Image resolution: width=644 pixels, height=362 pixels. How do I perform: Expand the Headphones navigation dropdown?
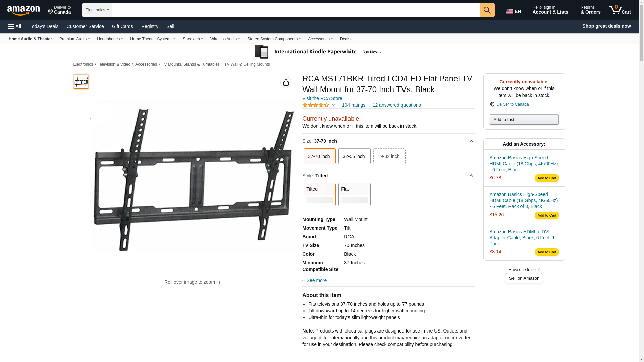click(110, 39)
